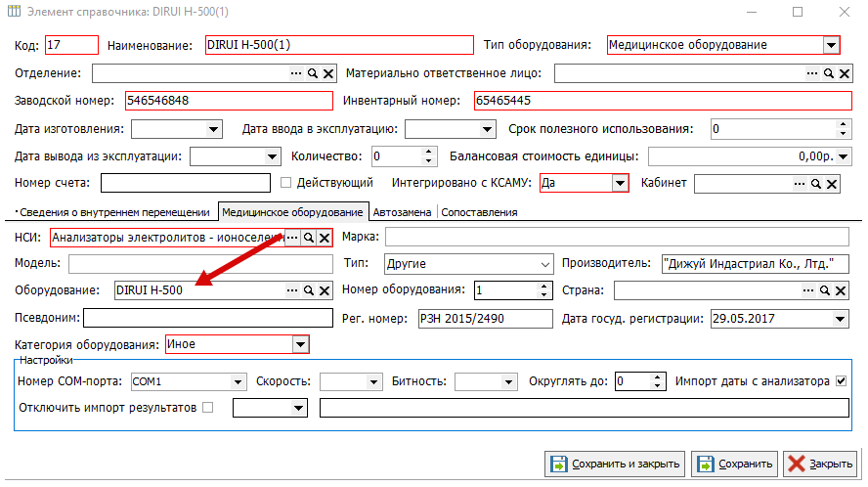Open ellipsis in НСИ field

(x=292, y=237)
